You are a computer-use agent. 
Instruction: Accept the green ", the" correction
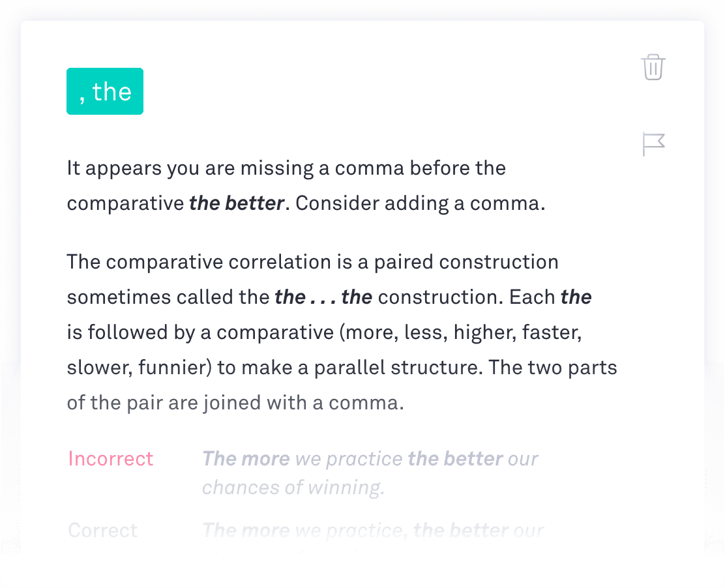[105, 91]
